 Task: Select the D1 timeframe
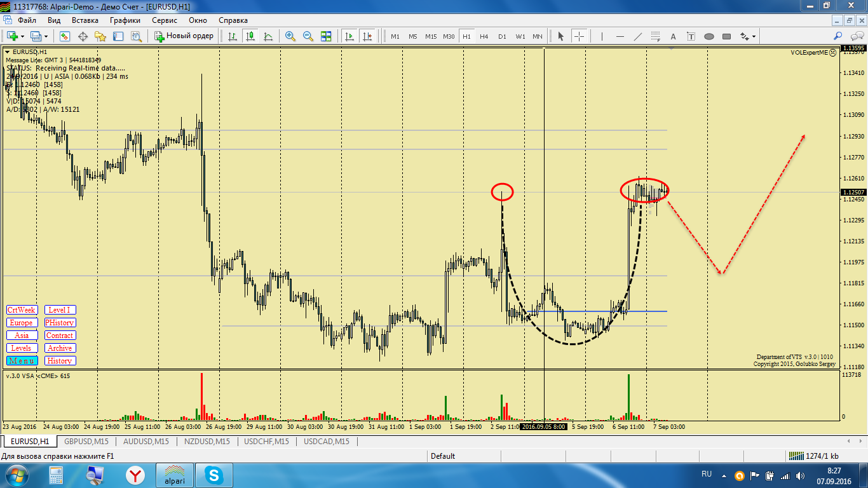pyautogui.click(x=503, y=36)
